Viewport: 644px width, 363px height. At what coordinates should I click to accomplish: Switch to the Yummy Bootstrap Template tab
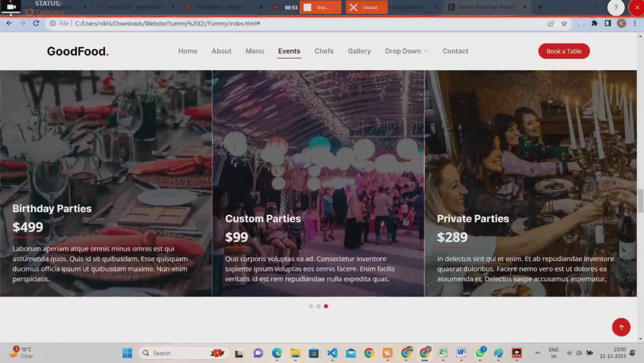[485, 7]
